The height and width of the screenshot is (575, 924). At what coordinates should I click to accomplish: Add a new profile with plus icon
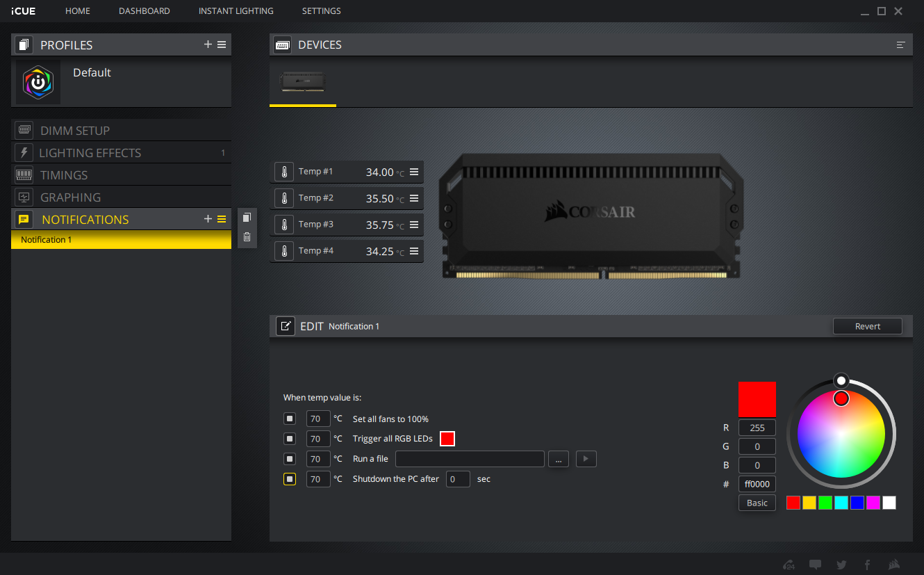click(208, 44)
